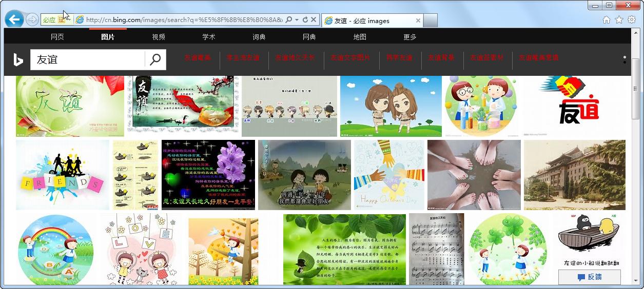The width and height of the screenshot is (644, 289).
Task: Select the 友谊 - 必应 images tab
Action: 372,20
